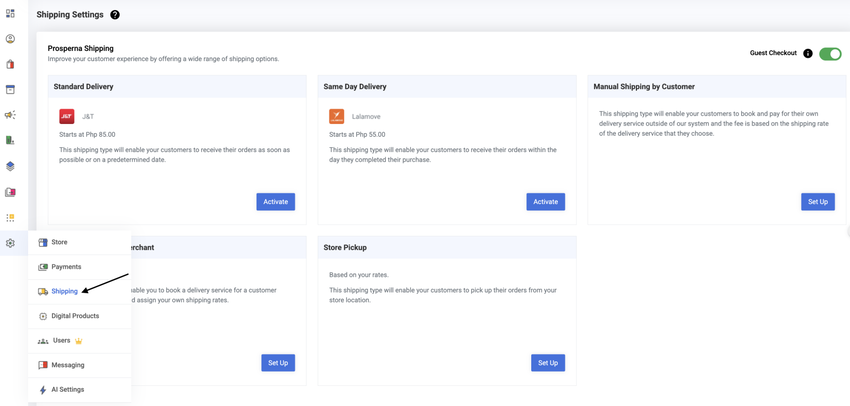Activate Standard Delivery shipping
Screen dimensions: 850x406
coord(275,202)
